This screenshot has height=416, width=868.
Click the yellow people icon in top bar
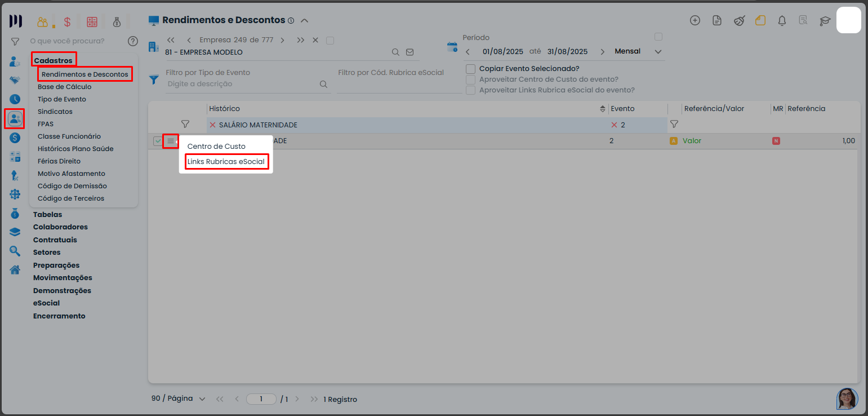click(x=43, y=22)
